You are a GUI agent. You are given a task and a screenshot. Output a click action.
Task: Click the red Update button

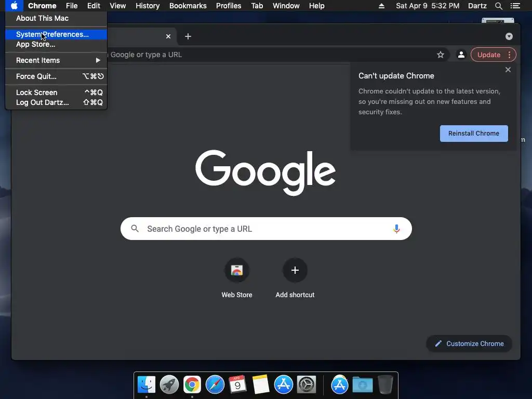pyautogui.click(x=488, y=55)
